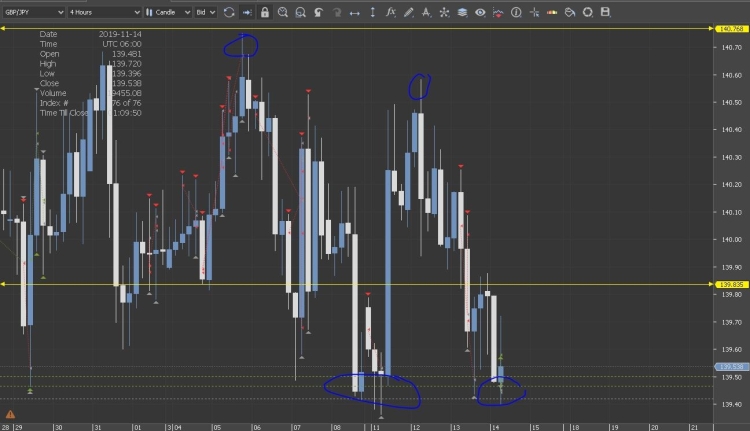Viewport: 750px width, 431px height.
Task: Click the horizontal double-arrow scale icon
Action: 354,13
